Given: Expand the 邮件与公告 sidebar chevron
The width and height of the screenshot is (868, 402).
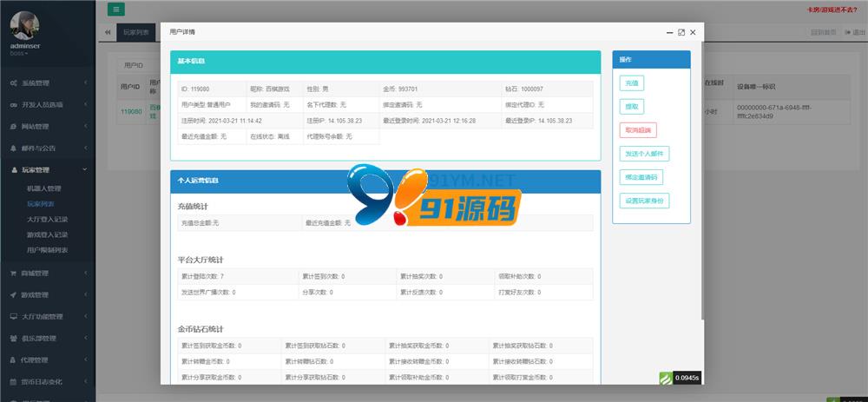Looking at the screenshot, I should tap(85, 148).
